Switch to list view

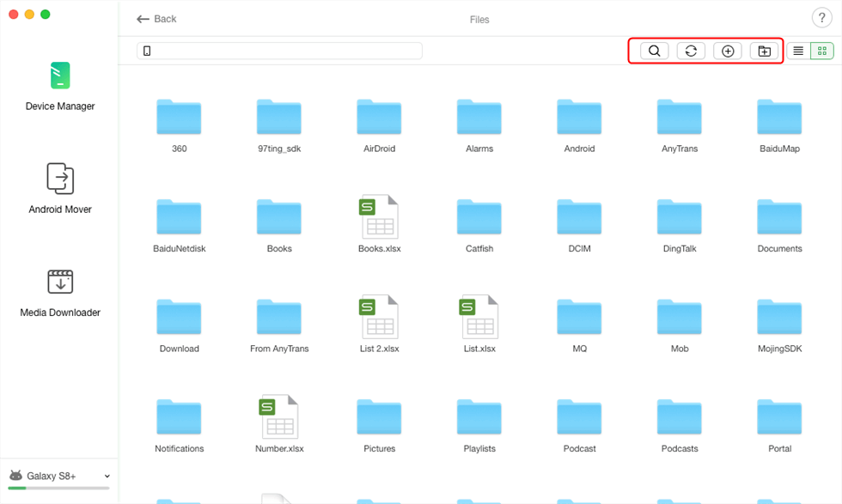point(798,51)
